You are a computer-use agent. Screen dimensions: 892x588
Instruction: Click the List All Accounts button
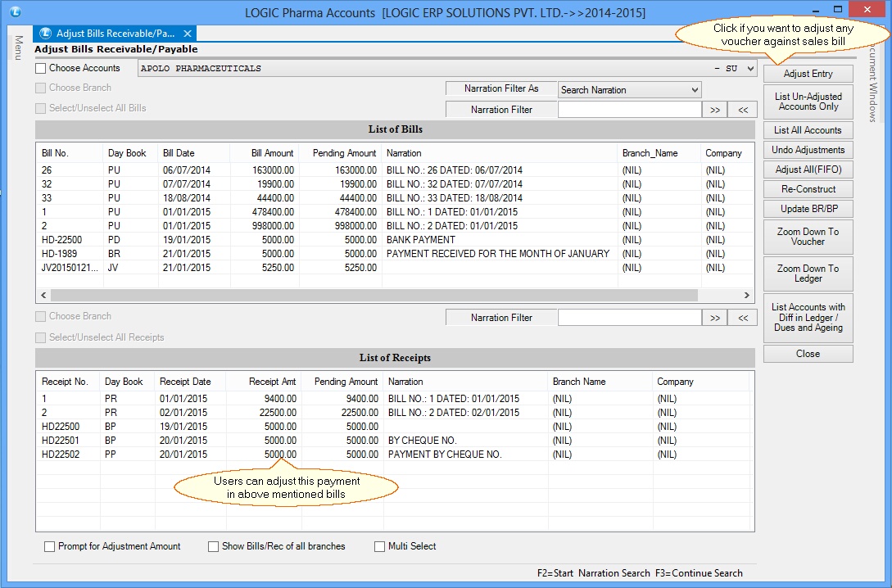(x=808, y=130)
